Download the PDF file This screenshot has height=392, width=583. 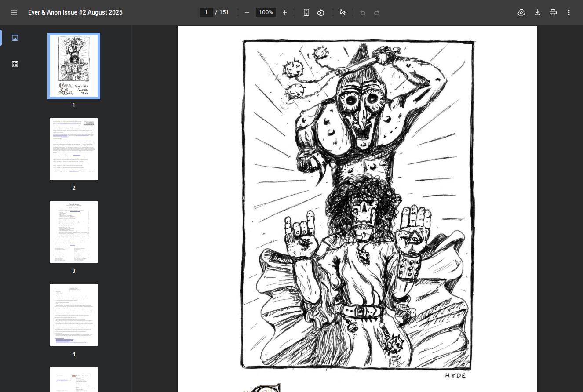(537, 12)
